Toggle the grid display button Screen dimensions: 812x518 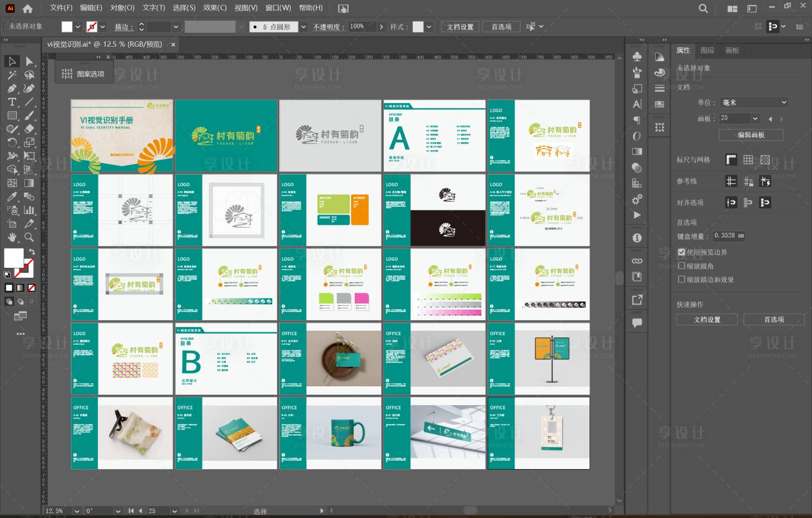(748, 160)
